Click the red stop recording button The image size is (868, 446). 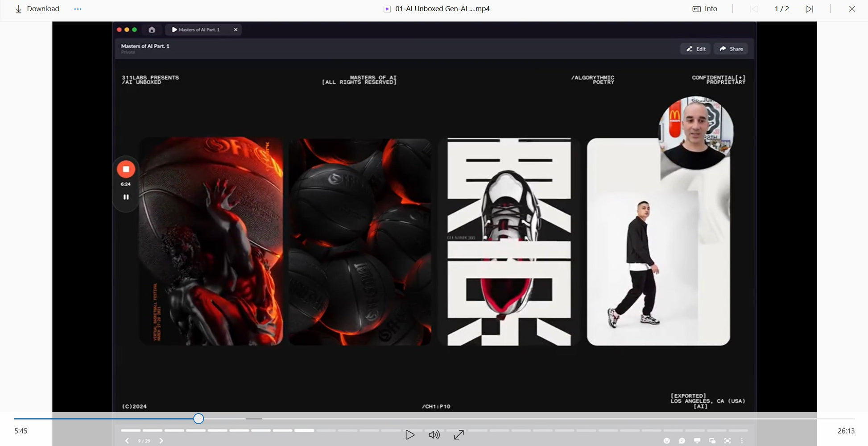(126, 169)
